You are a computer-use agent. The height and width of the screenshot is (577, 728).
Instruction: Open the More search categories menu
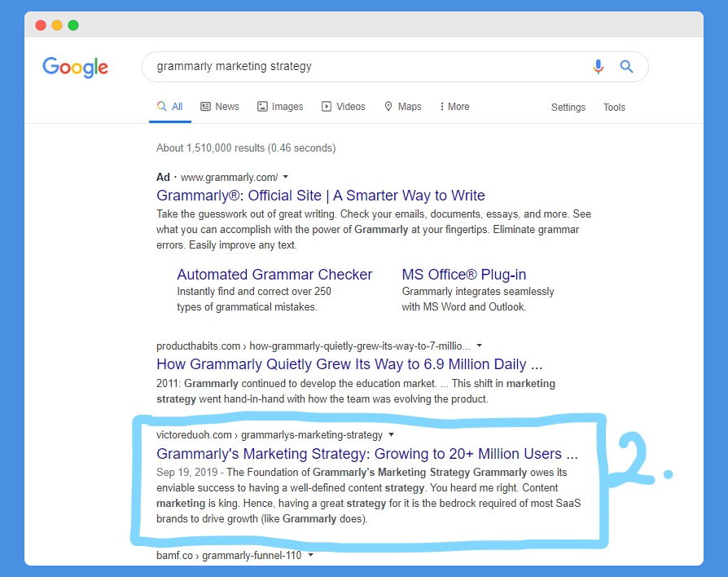click(x=454, y=107)
